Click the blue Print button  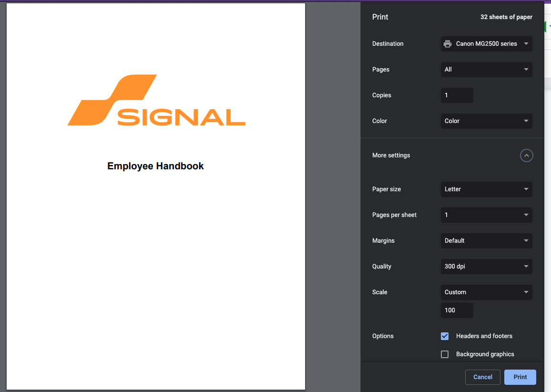coord(520,377)
